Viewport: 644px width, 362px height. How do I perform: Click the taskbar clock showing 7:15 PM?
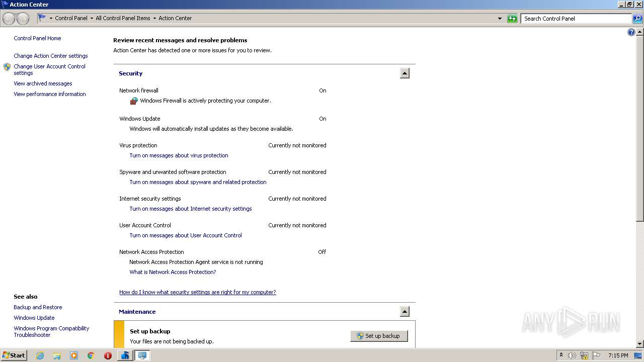pos(618,355)
